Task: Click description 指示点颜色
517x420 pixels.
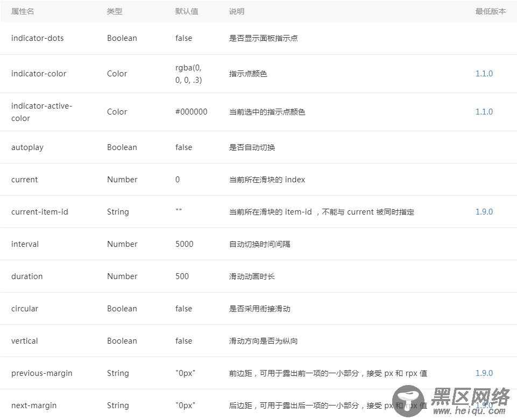Action: [x=248, y=74]
